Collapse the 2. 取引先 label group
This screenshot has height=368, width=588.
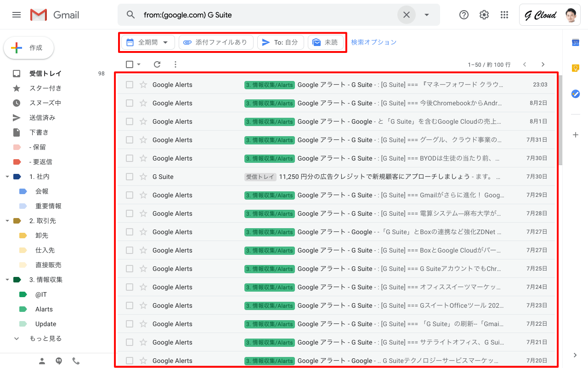click(x=7, y=221)
